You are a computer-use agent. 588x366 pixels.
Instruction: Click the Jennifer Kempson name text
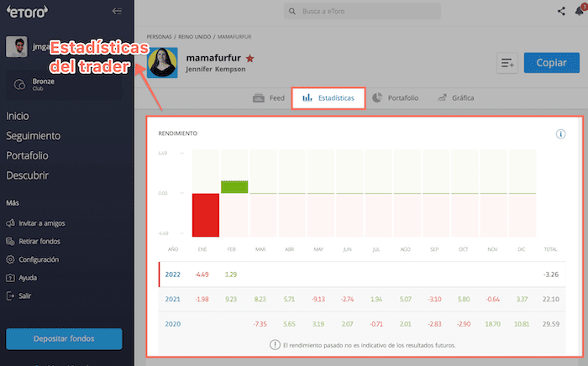[216, 70]
